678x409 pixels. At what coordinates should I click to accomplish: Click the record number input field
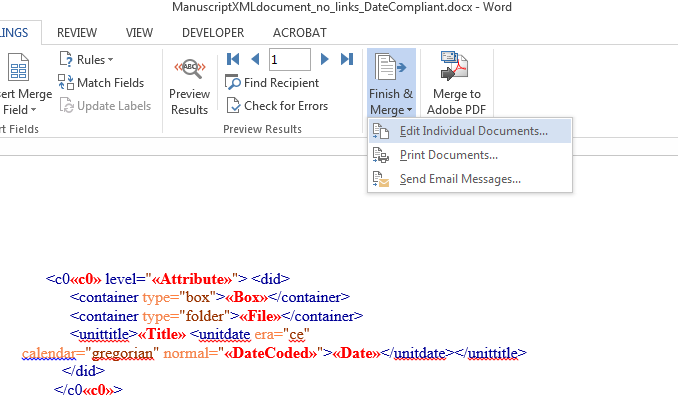289,60
